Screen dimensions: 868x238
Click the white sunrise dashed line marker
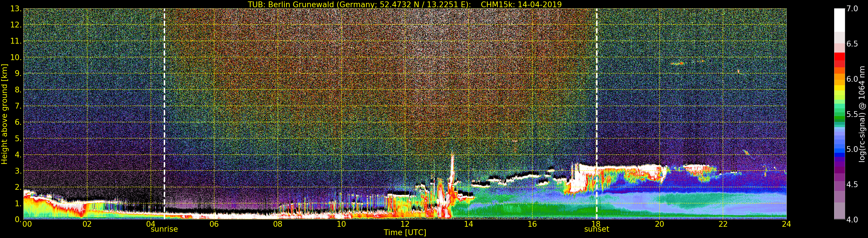(x=164, y=114)
